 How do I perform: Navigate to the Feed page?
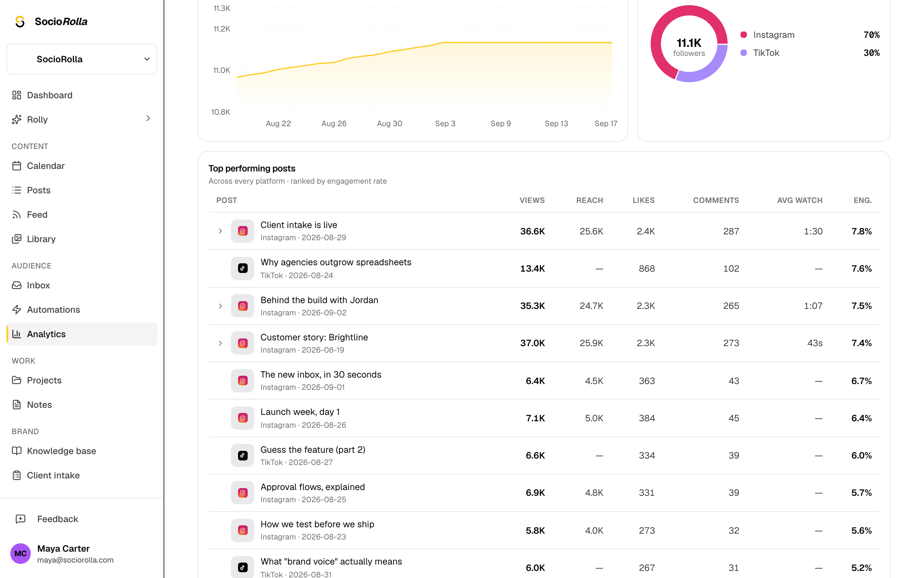pos(82,215)
